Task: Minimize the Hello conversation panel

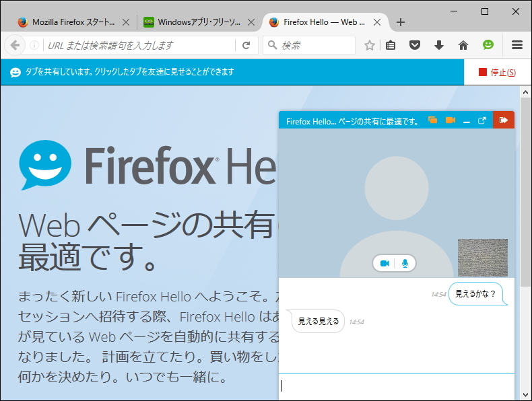Action: click(467, 120)
